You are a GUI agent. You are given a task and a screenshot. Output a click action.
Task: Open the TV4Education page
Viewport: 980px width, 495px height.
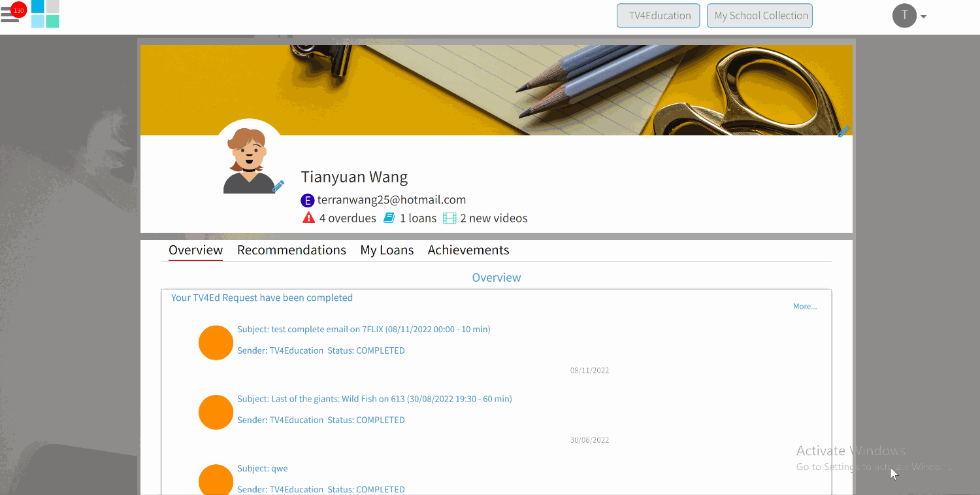659,16
